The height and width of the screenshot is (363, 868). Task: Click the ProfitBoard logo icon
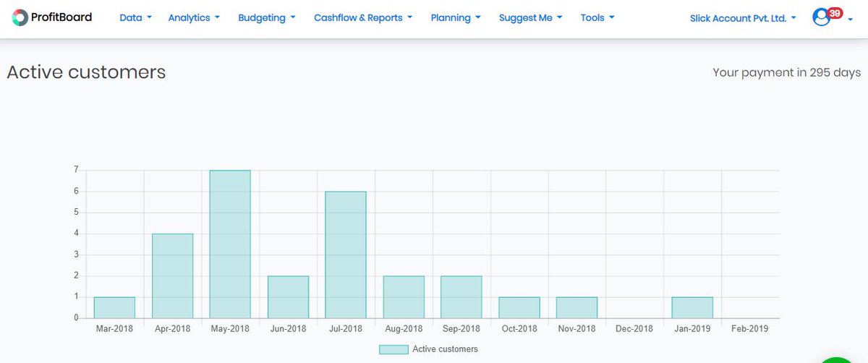tap(20, 17)
